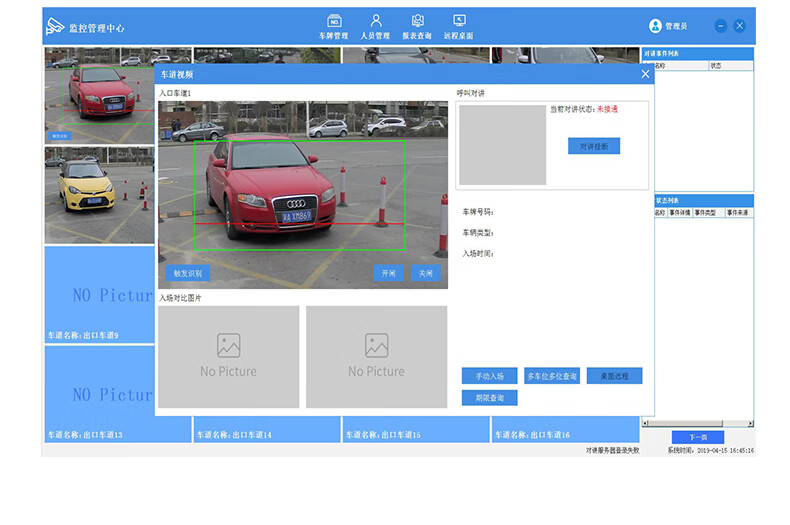The image size is (790, 525).
Task: Click 关闸 to close the gate
Action: (x=426, y=273)
